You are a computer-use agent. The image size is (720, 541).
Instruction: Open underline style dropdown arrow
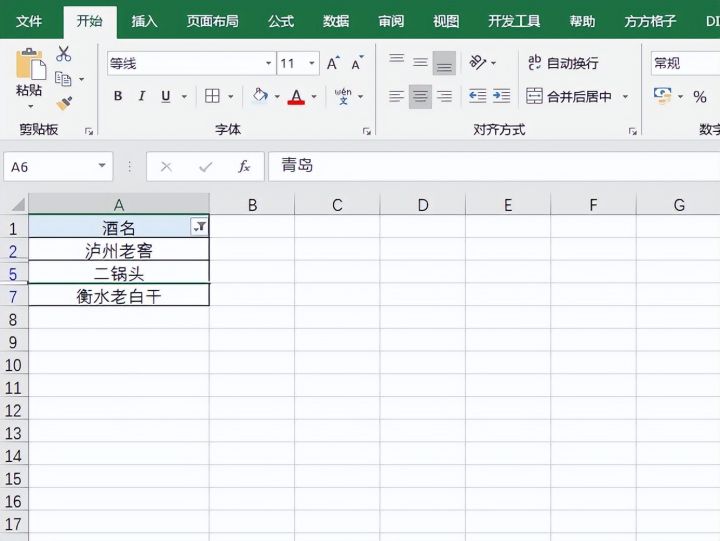tap(184, 96)
